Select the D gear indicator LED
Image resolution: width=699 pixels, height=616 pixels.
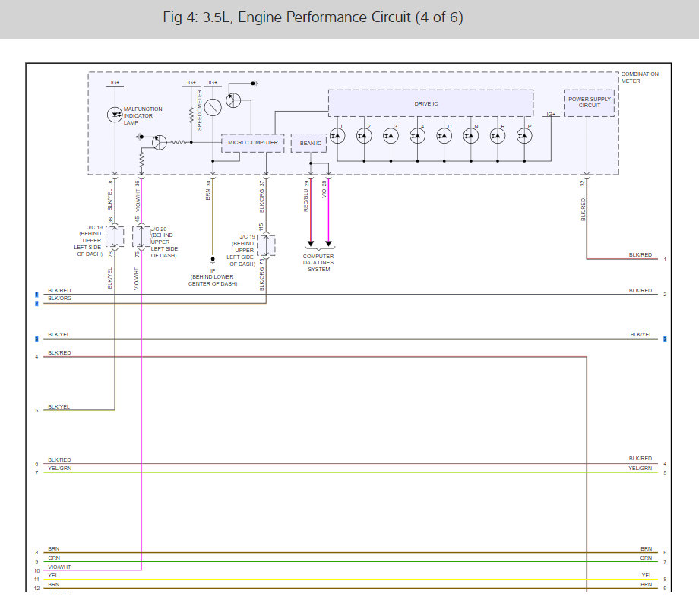(444, 135)
